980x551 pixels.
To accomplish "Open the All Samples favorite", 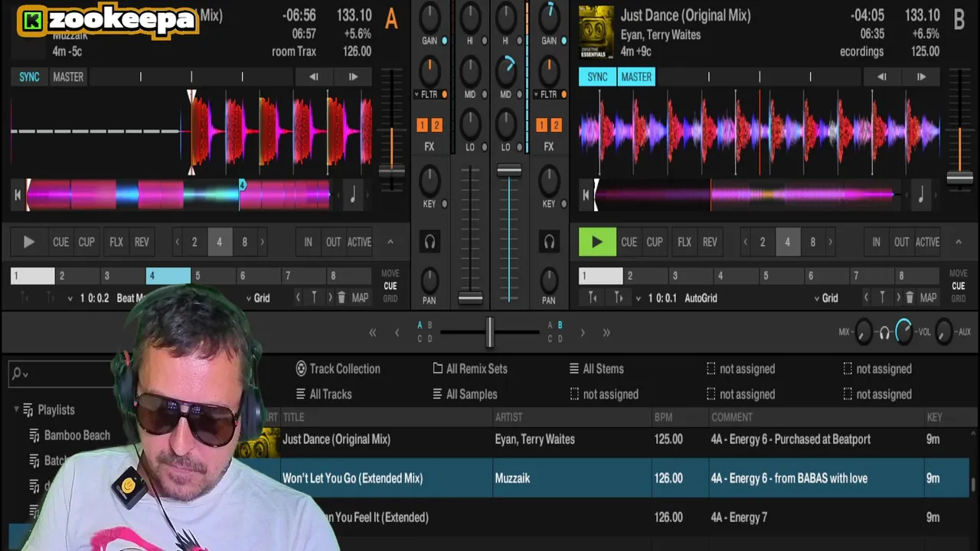I will (x=465, y=394).
